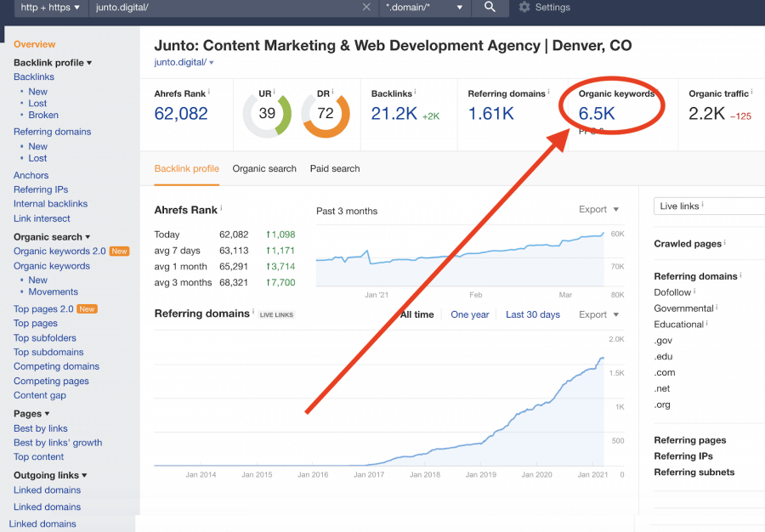Switch to the Paid search tab
Screen dimensions: 765x532
(335, 169)
